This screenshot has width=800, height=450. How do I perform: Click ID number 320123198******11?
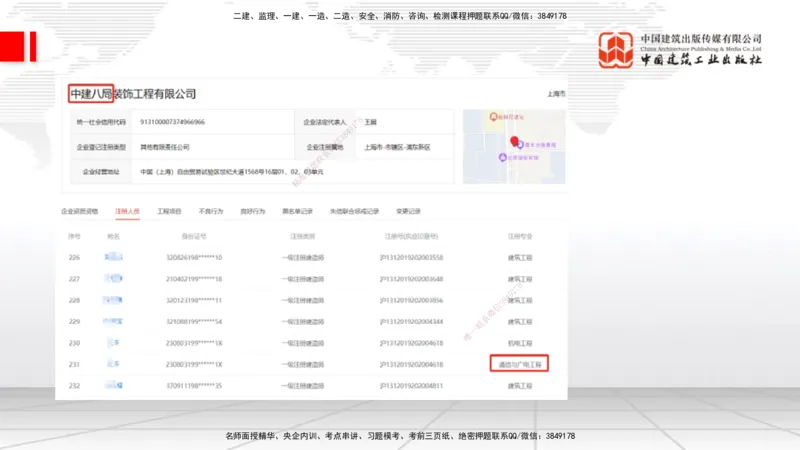pyautogui.click(x=194, y=301)
